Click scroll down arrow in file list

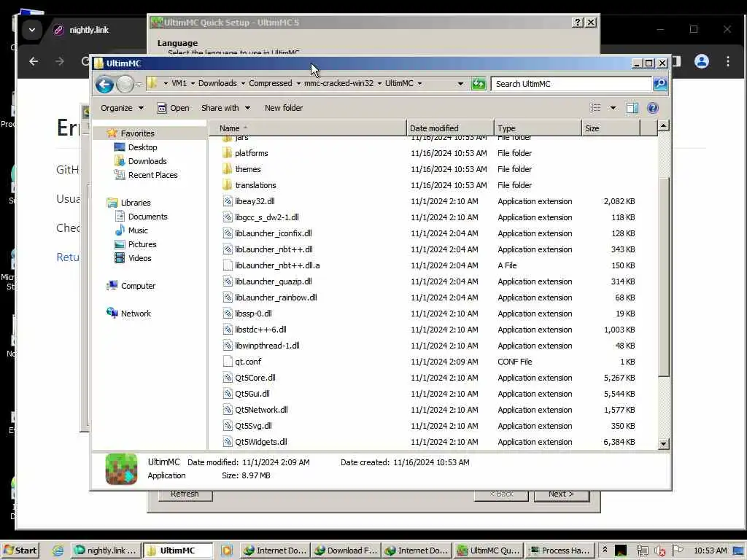pos(664,444)
